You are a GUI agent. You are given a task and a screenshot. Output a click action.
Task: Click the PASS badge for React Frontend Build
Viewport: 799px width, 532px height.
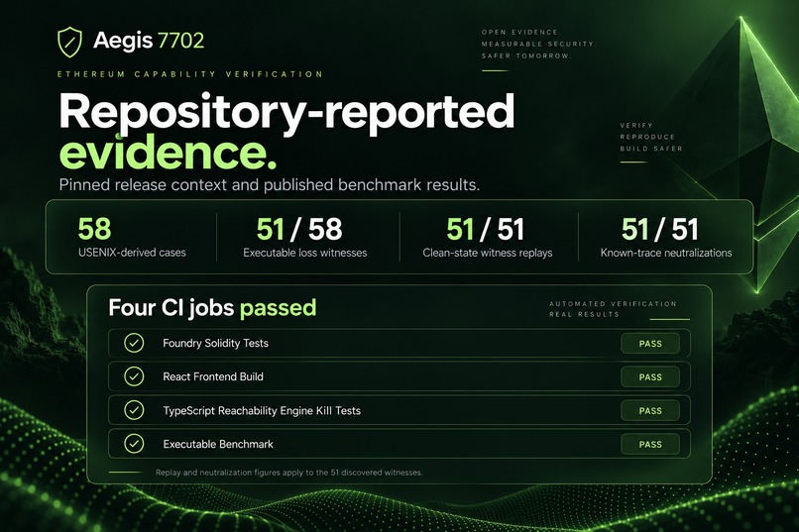pos(650,377)
